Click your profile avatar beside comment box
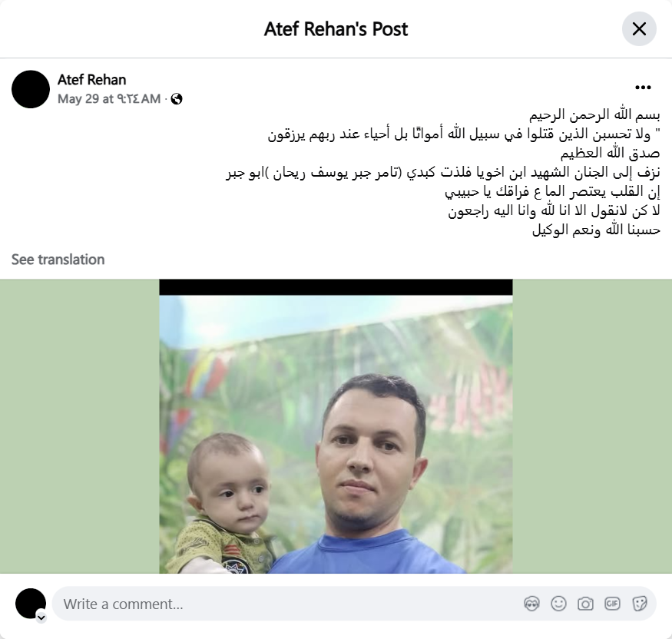The height and width of the screenshot is (639, 672). [x=31, y=604]
